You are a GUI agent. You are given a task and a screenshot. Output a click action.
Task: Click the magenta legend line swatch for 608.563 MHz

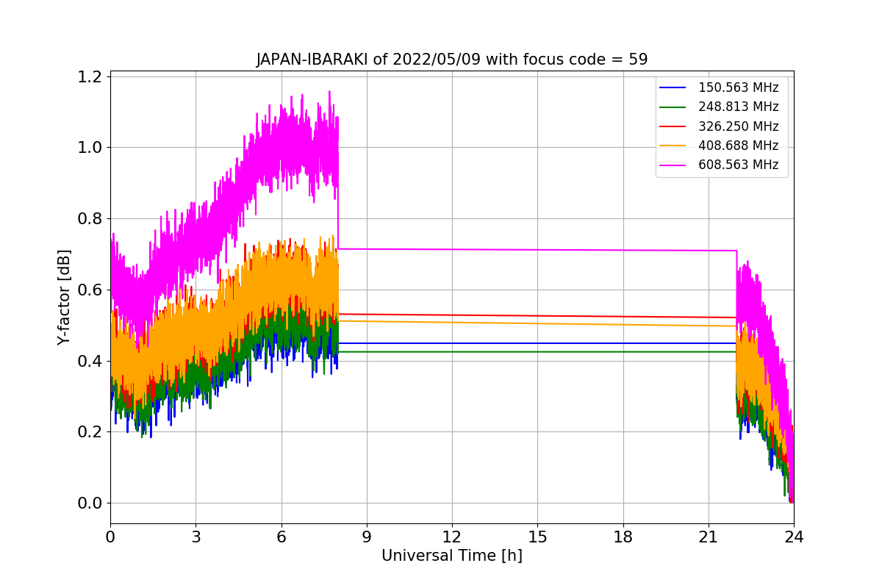coord(673,165)
